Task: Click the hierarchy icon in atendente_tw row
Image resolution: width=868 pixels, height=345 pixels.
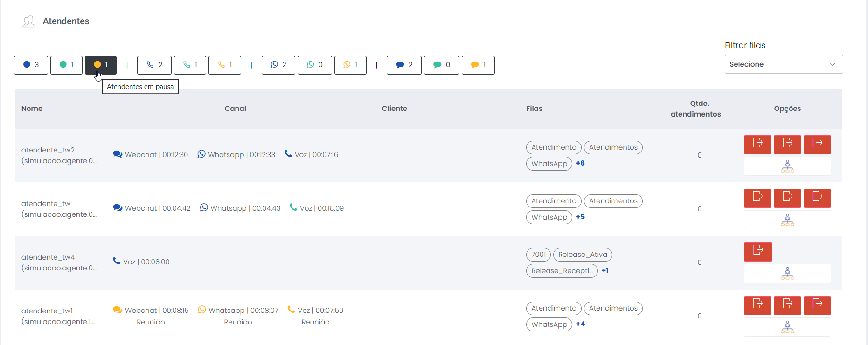Action: pos(787,220)
